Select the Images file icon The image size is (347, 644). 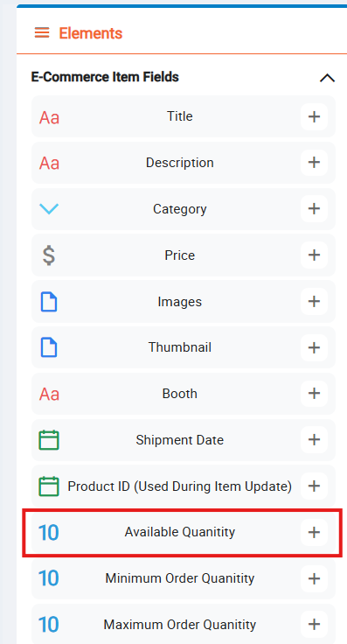click(49, 302)
